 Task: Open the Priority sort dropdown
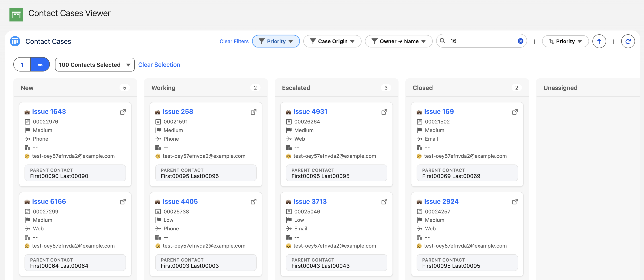click(x=565, y=41)
